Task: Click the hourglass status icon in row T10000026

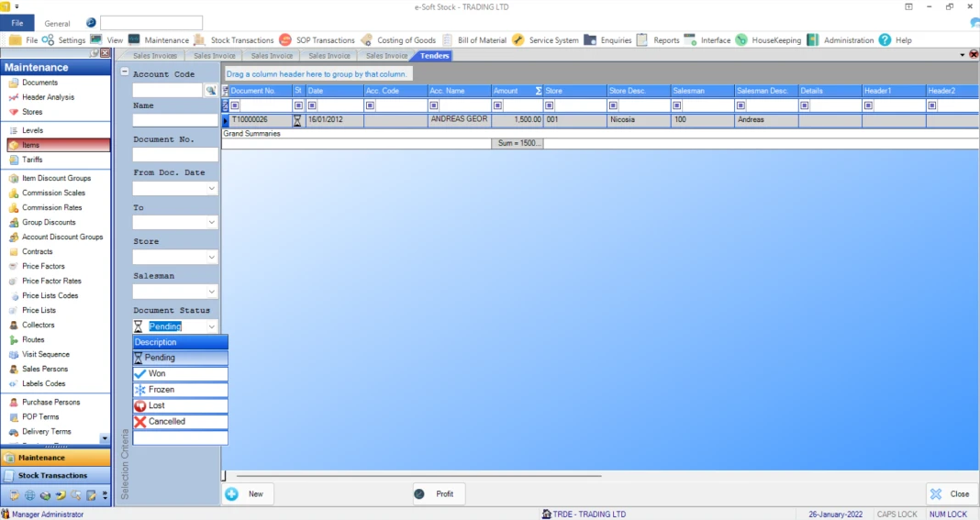Action: (297, 120)
